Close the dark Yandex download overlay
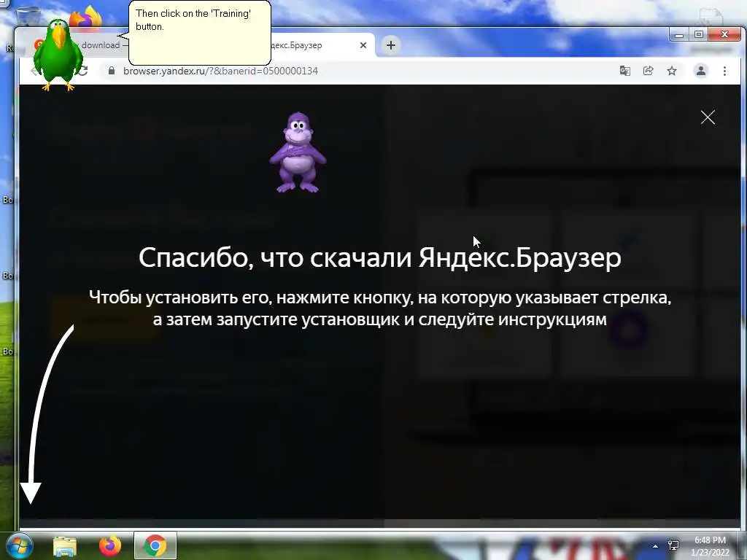 [x=708, y=117]
